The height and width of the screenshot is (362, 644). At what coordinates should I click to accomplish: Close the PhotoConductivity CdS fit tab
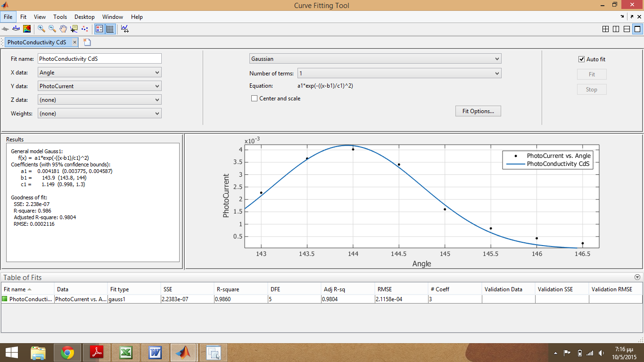tap(74, 42)
